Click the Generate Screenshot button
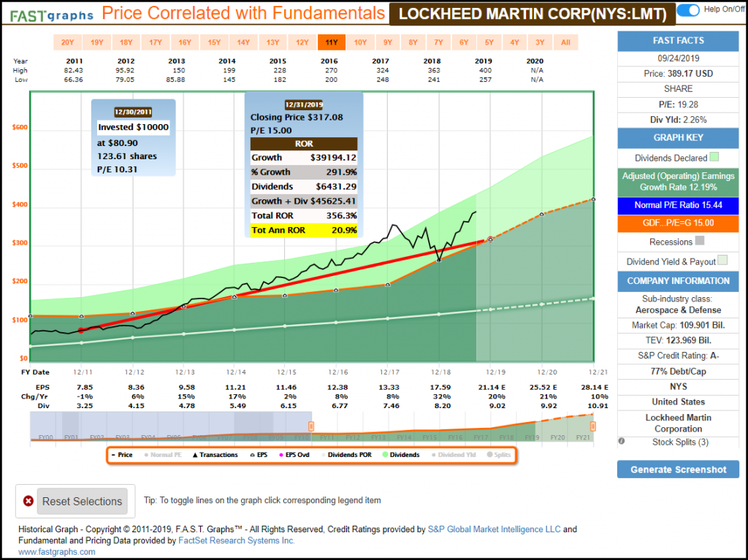The image size is (748, 560). [678, 469]
